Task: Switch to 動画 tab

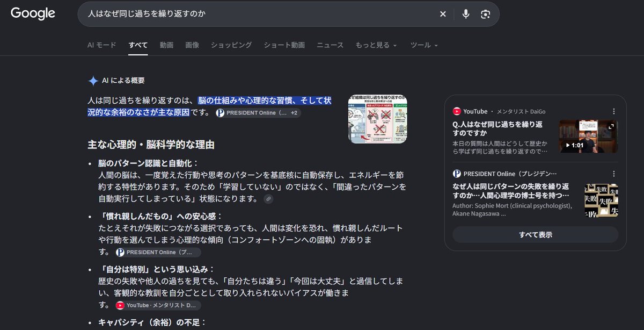Action: pos(166,45)
